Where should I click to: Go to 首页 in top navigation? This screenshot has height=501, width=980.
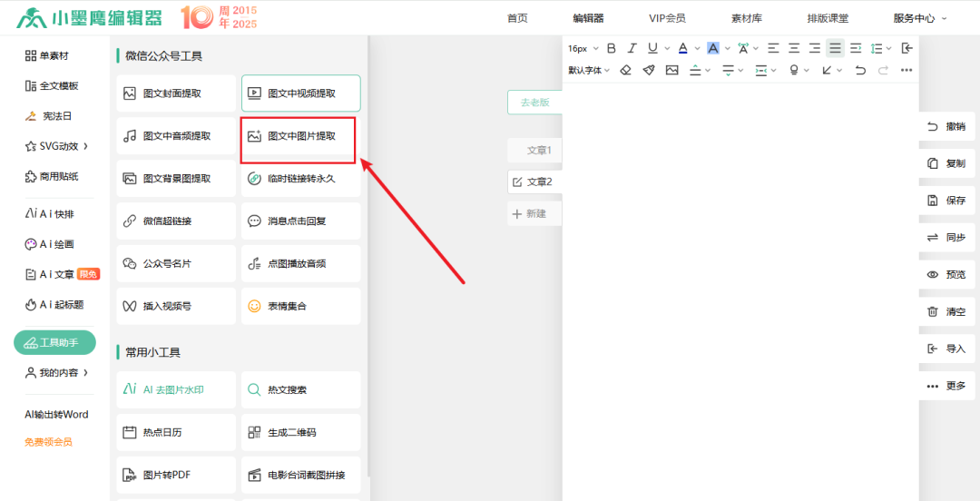(x=517, y=18)
